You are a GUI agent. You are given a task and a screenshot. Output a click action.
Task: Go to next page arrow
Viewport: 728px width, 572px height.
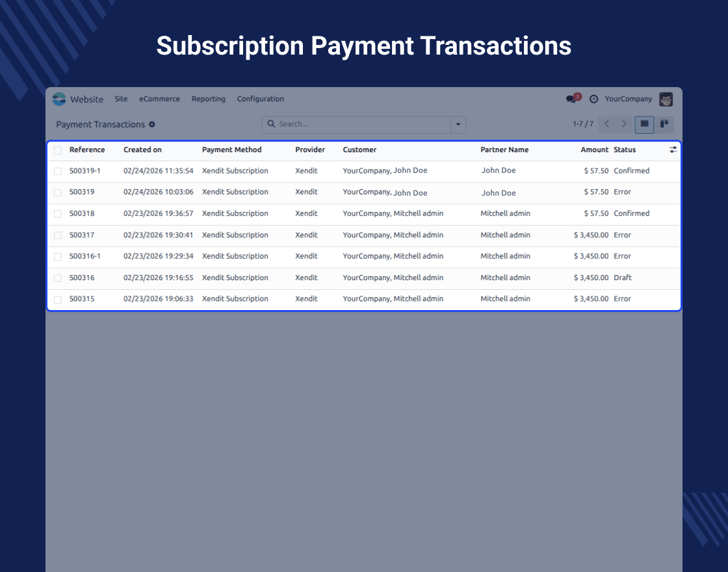pos(624,124)
